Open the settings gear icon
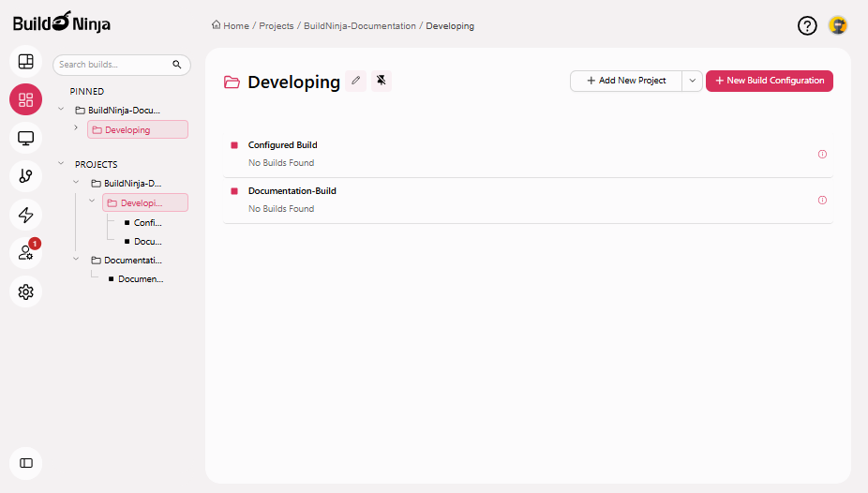868x493 pixels. (x=25, y=291)
